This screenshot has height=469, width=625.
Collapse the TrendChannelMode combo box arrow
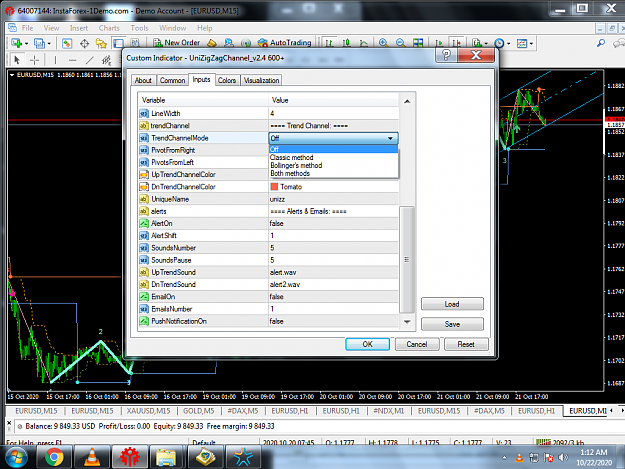(x=391, y=138)
